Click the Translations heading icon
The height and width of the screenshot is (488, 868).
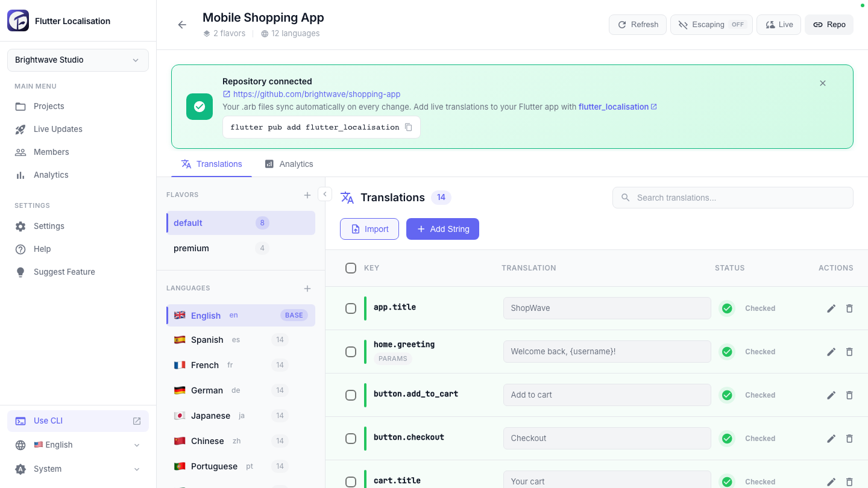347,198
